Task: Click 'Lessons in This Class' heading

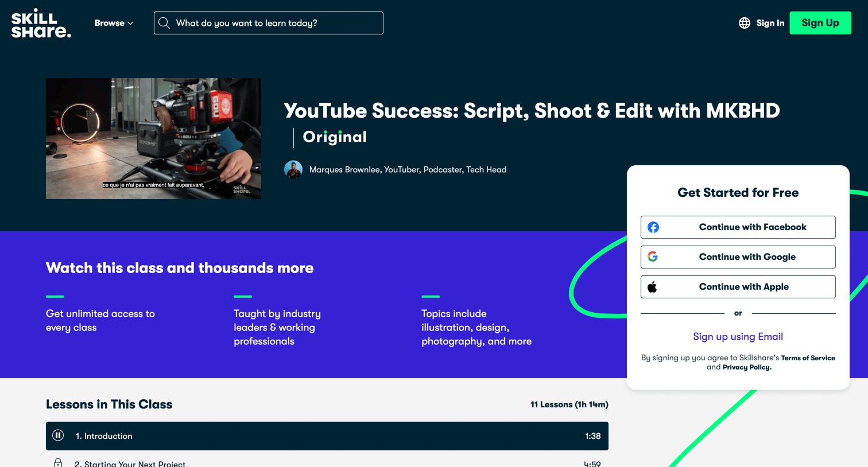Action: coord(109,404)
